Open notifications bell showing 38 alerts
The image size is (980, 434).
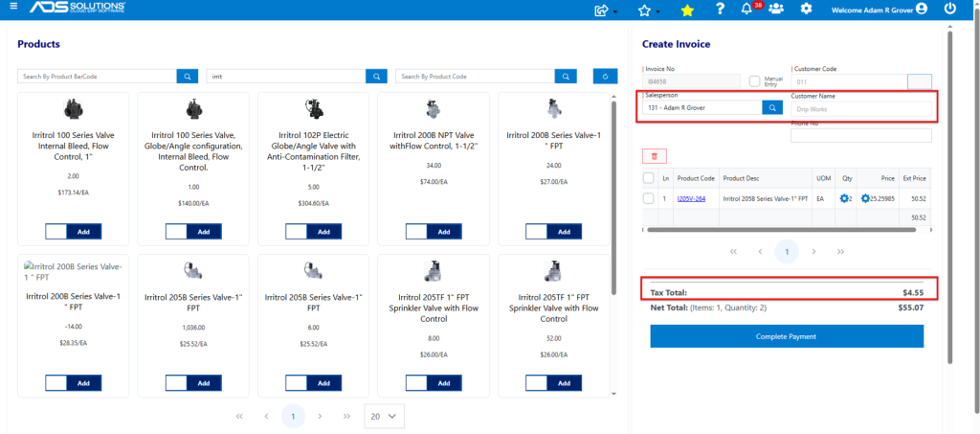pos(746,9)
